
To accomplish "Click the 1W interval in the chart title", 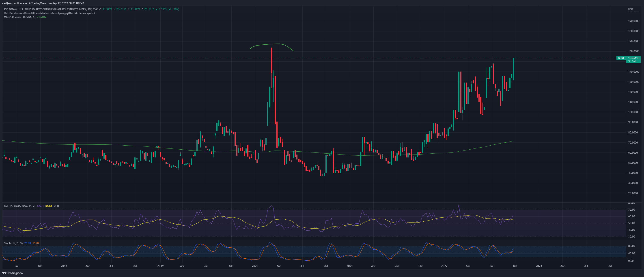I will (x=90, y=9).
